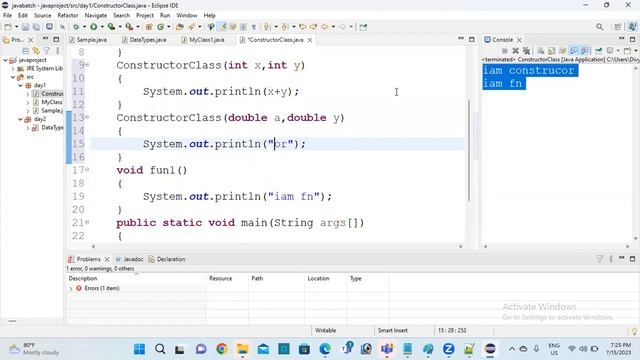Screen dimensions: 640x360
Task: Click the Save disk icon in the toolbar
Action: [25, 27]
